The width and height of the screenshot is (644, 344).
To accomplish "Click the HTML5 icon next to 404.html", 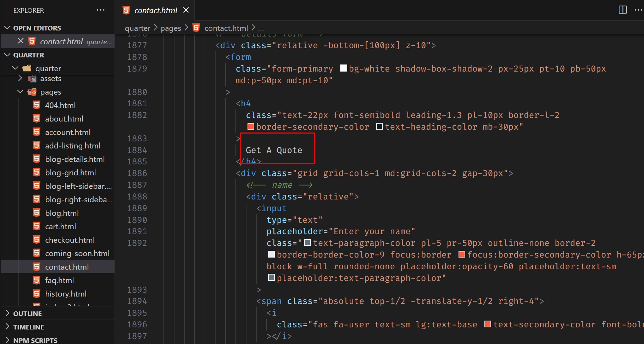I will (37, 105).
